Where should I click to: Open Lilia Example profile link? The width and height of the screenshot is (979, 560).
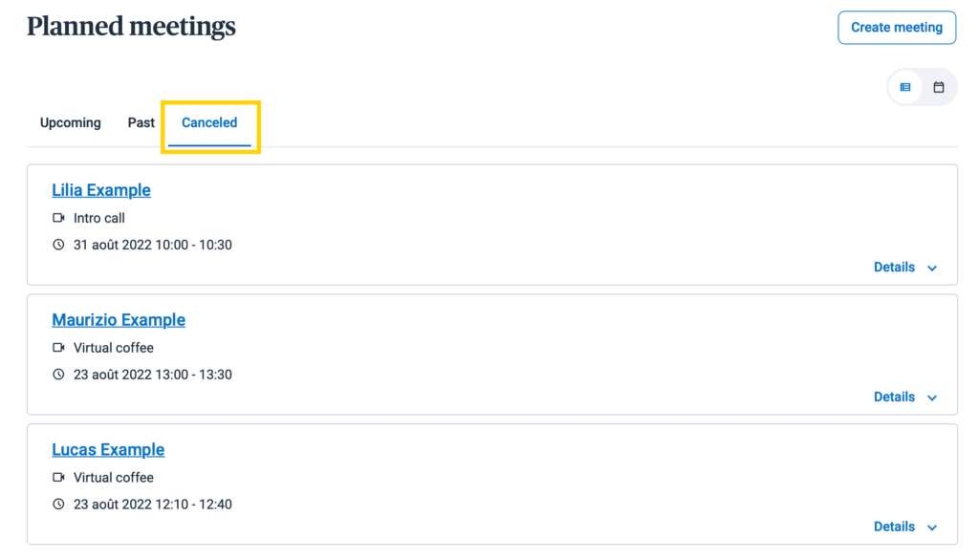(101, 190)
